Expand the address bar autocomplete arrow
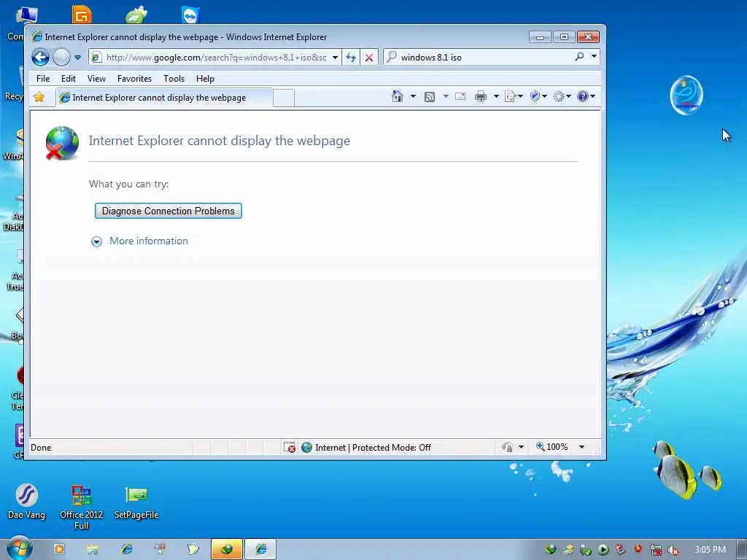The height and width of the screenshot is (560, 747). click(336, 58)
